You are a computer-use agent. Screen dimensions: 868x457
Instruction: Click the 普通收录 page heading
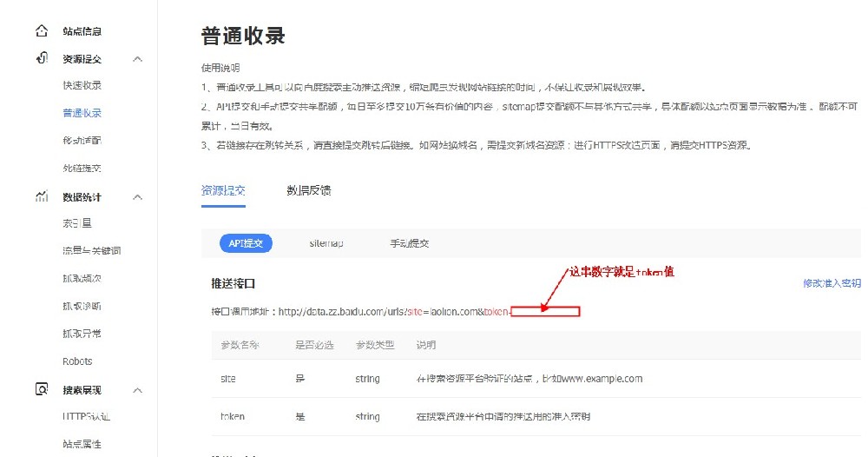pyautogui.click(x=243, y=36)
